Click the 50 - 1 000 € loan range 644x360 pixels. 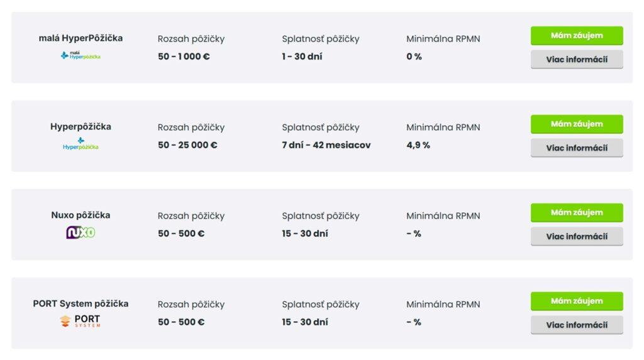click(184, 57)
